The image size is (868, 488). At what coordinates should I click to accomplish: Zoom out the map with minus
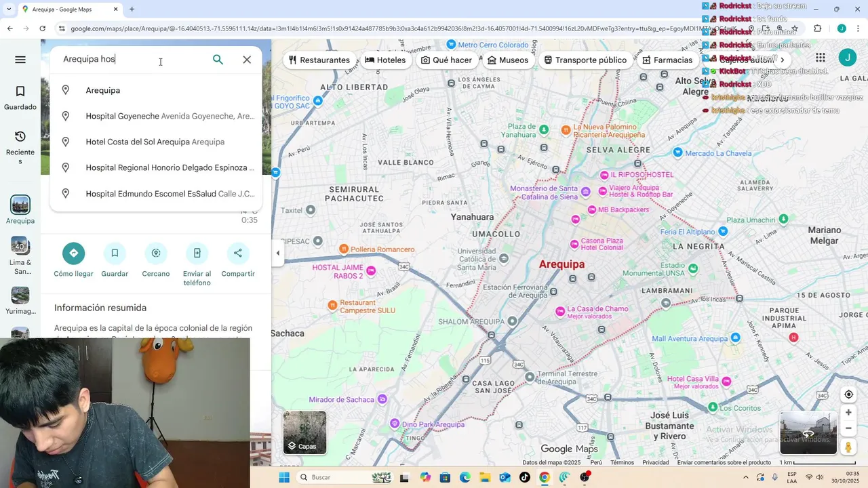pos(848,428)
